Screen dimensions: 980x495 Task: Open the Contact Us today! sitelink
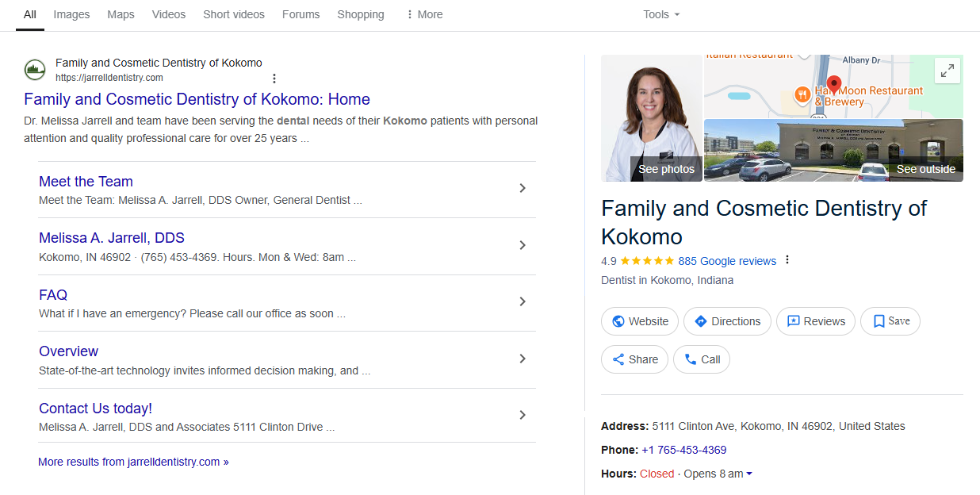coord(95,409)
